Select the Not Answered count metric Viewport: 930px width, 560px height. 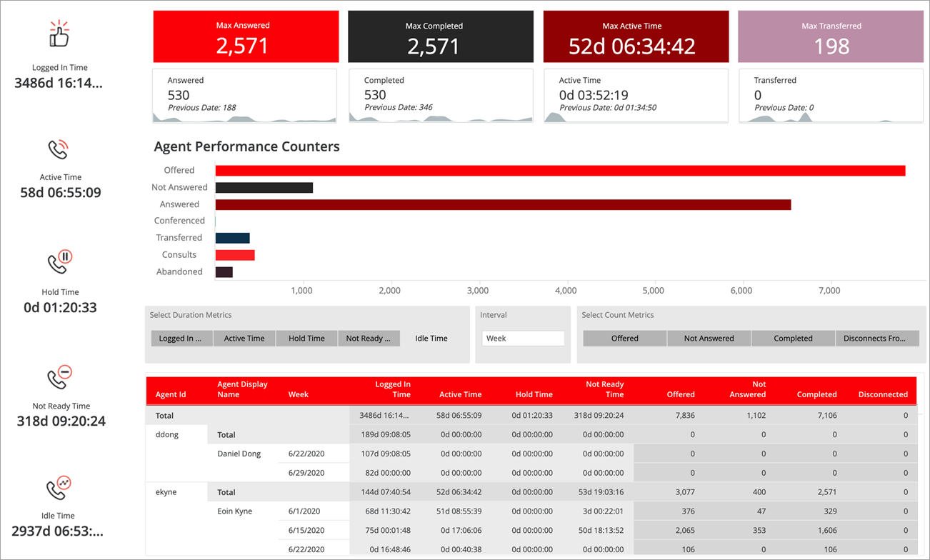tap(709, 339)
